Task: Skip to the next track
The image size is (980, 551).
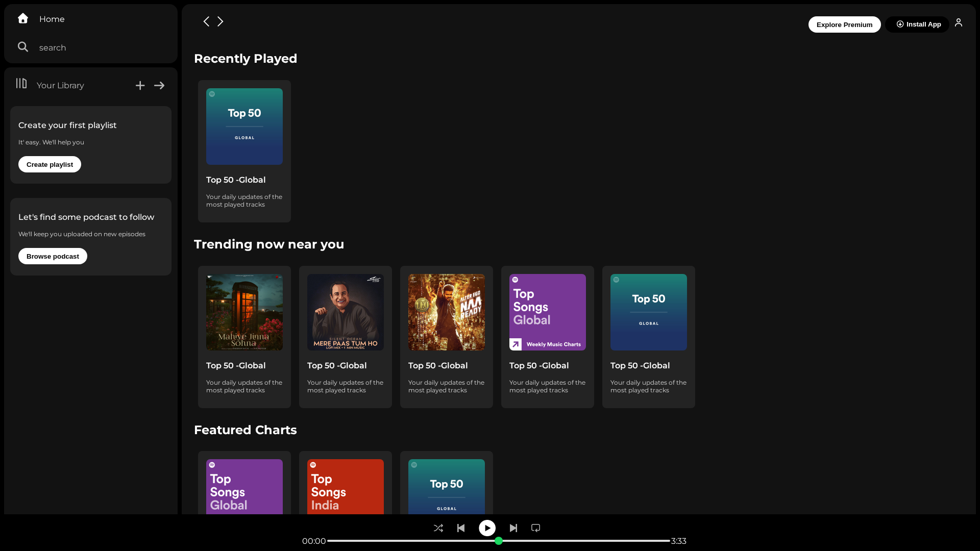Action: (513, 528)
